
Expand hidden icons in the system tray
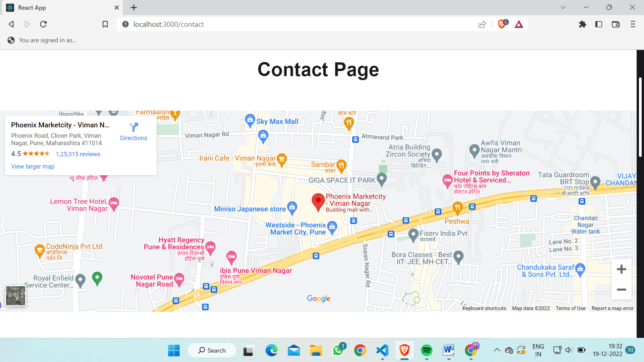tap(497, 350)
